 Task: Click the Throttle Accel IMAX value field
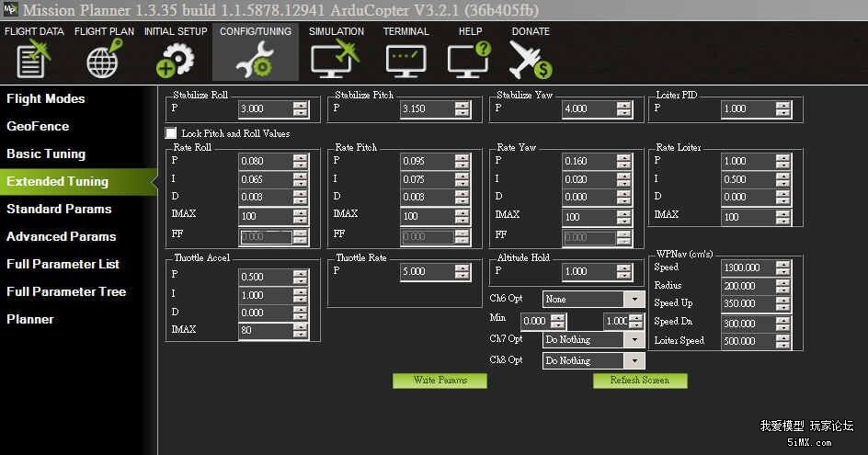[x=266, y=331]
